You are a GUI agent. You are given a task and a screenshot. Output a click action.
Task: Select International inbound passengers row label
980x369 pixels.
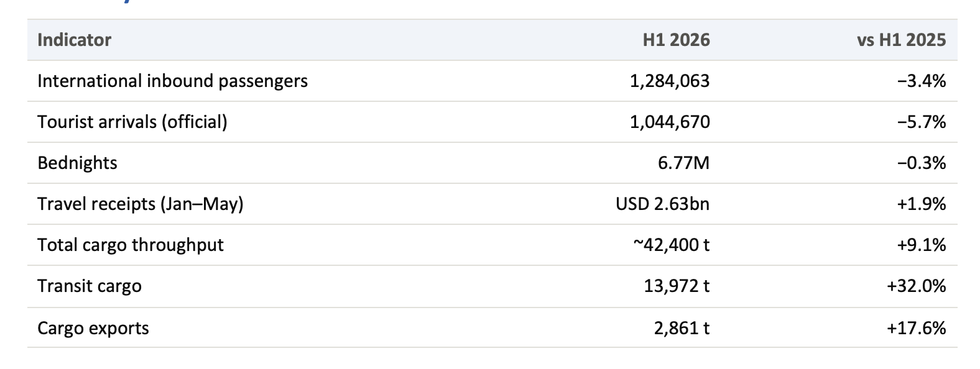tap(172, 81)
